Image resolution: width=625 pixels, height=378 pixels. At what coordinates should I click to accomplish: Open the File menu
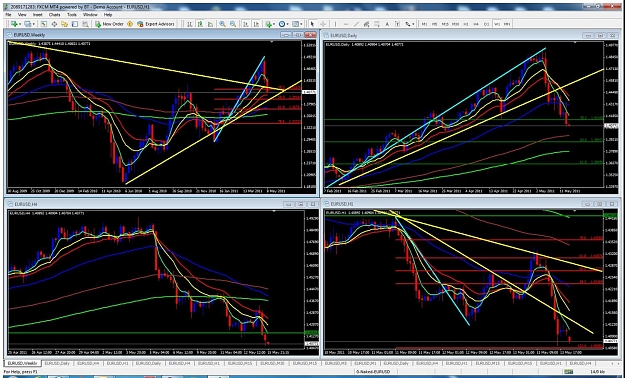8,14
